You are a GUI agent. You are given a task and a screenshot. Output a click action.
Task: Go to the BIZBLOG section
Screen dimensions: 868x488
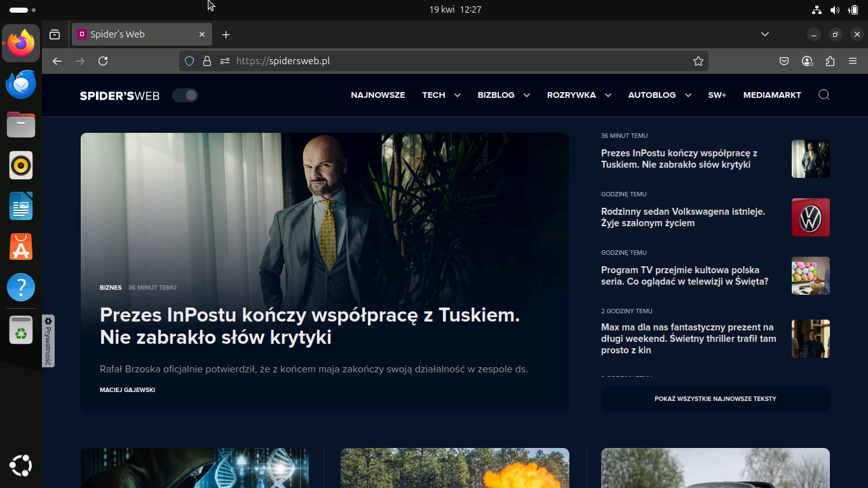click(x=496, y=95)
